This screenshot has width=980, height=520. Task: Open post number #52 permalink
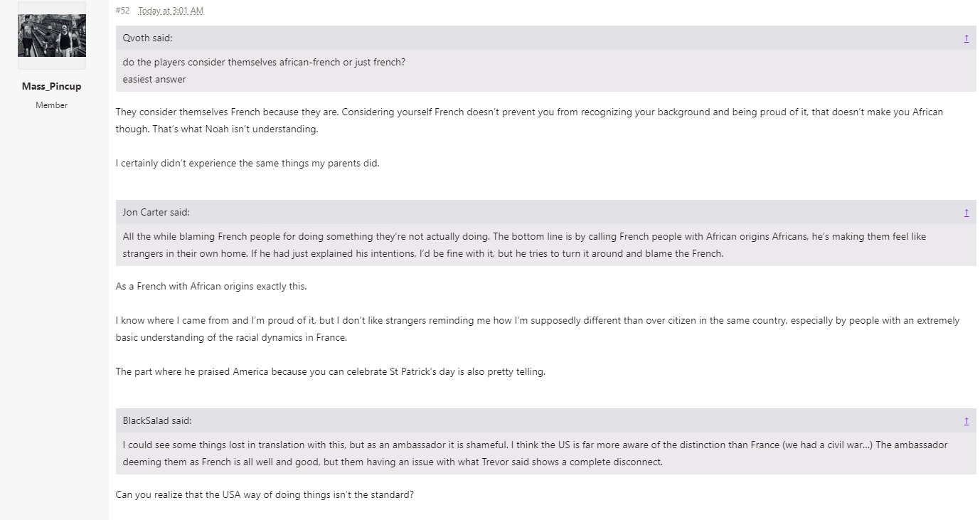pos(122,11)
